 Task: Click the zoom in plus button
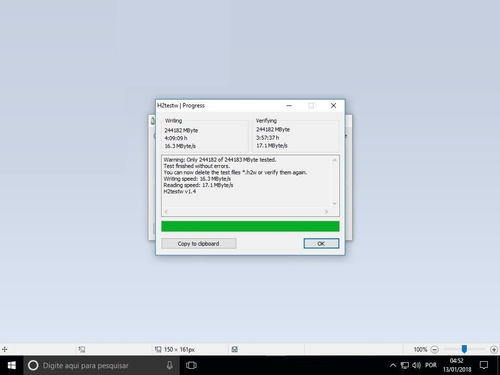(x=494, y=349)
